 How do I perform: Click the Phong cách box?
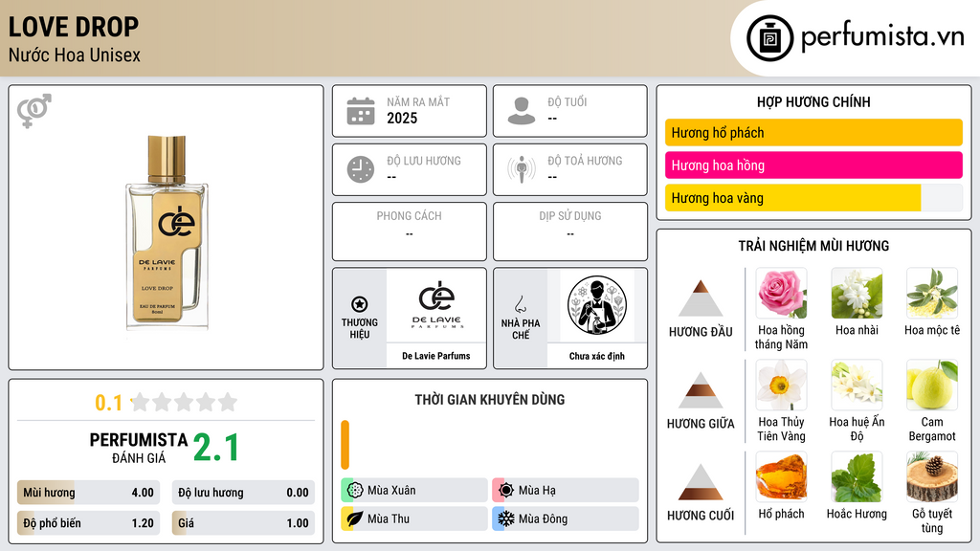click(410, 231)
